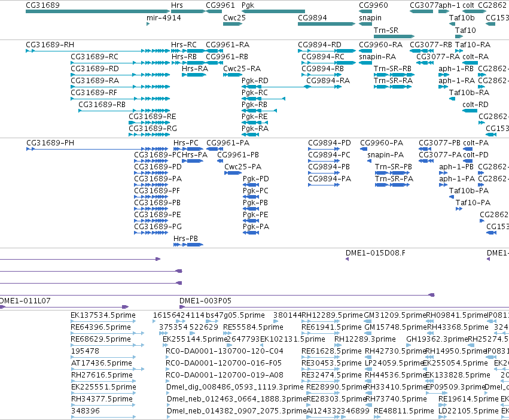Select transcript CG31689-RF
Image resolution: width=509 pixels, height=420 pixels.
coord(120,99)
